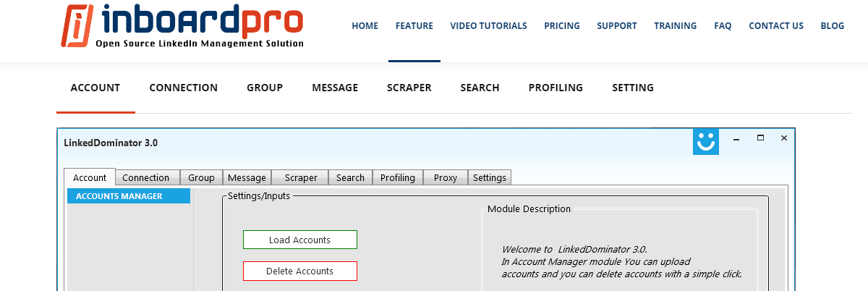Switch to the GROUP feature tab
This screenshot has width=868, height=291.
265,88
